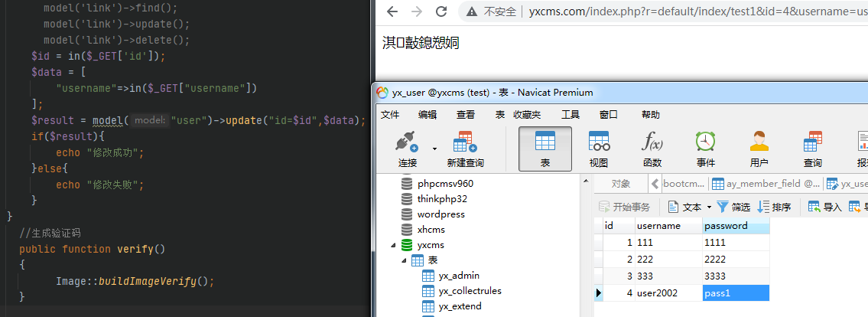This screenshot has width=868, height=317.
Task: Select password cell pass1
Action: point(736,293)
